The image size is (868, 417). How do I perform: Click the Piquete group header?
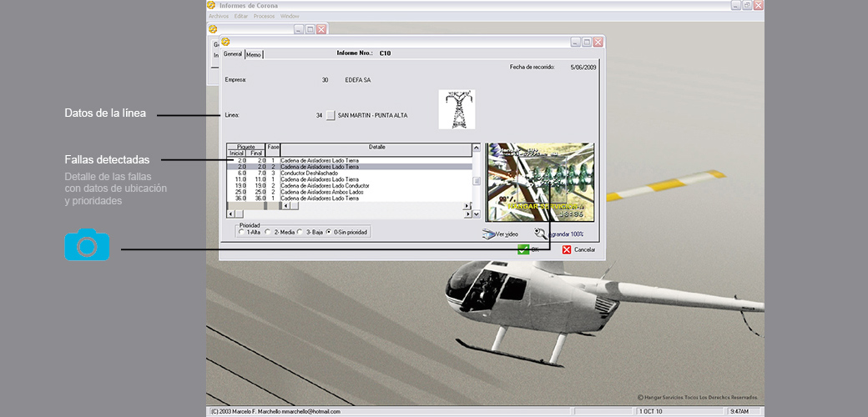pos(245,147)
